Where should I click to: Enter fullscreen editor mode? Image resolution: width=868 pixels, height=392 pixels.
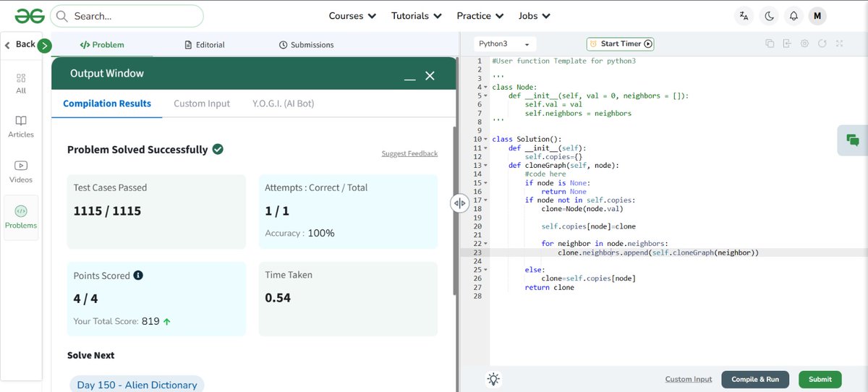tap(839, 44)
